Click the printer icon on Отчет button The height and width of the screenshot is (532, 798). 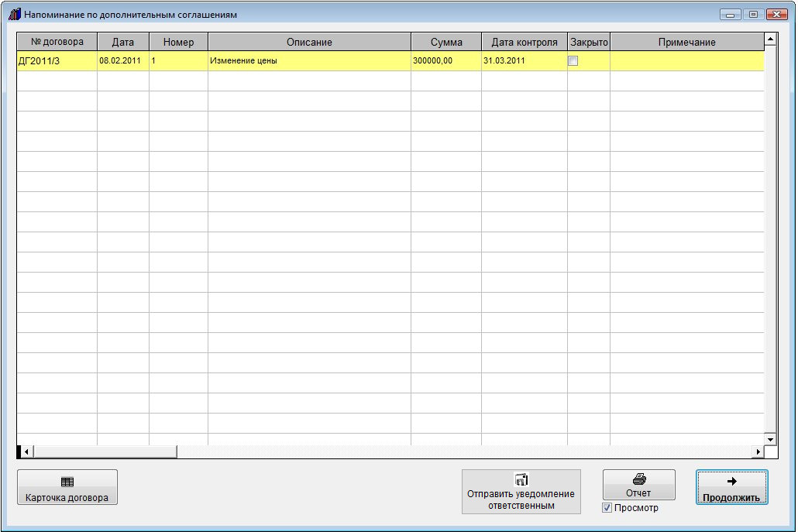639,479
